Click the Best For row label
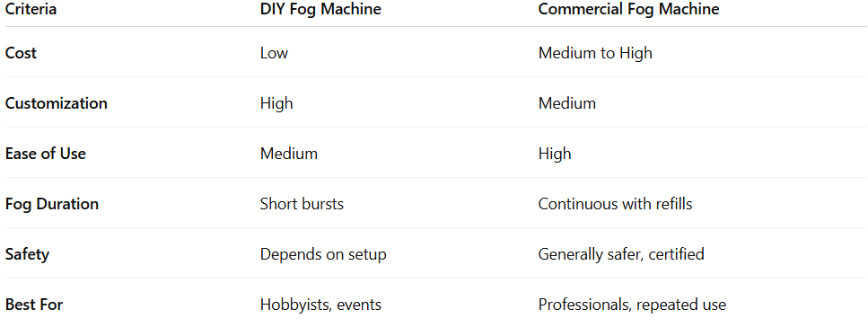This screenshot has height=336, width=868. (x=34, y=305)
